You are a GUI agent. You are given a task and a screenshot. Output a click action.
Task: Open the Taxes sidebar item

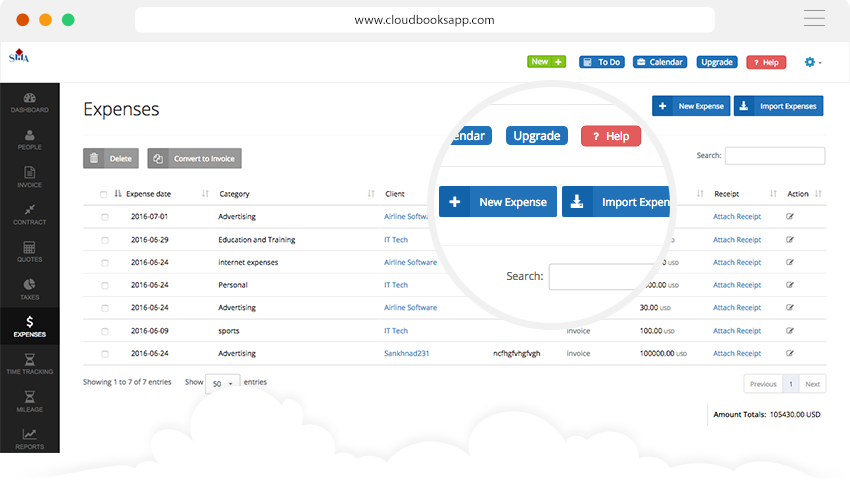[x=29, y=290]
